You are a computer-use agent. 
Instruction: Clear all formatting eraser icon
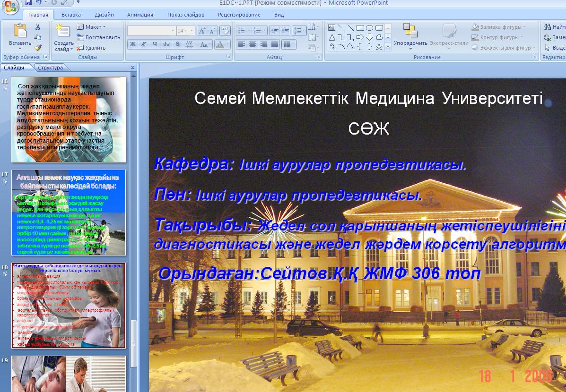tap(225, 31)
